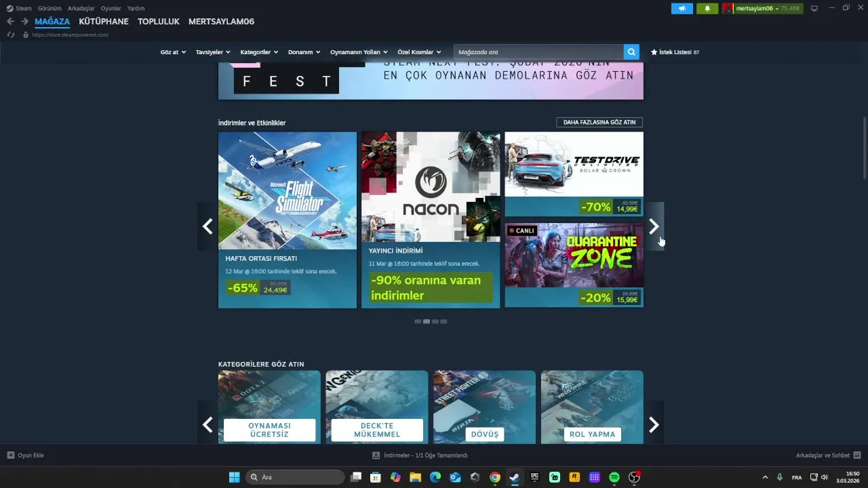This screenshot has height=488, width=868.
Task: Open Rockstar Games Launcher from the taskbar
Action: point(574,477)
